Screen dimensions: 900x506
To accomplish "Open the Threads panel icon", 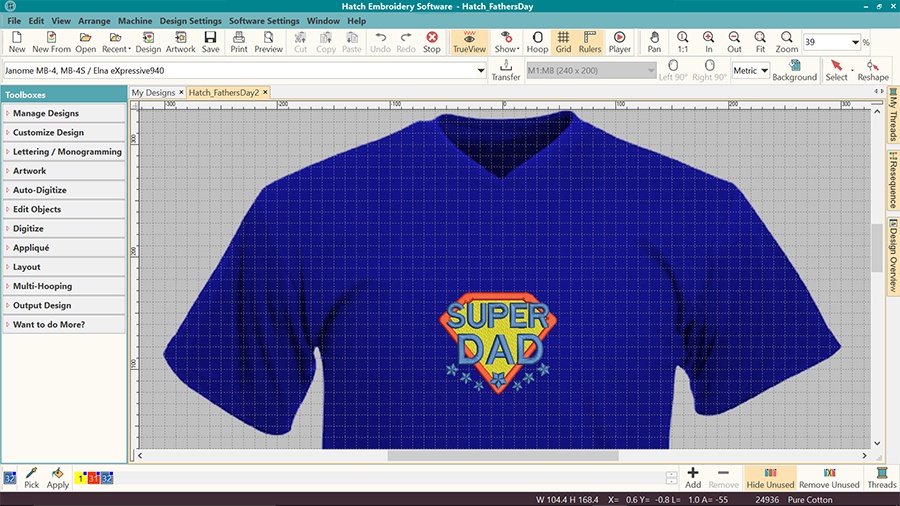I will (881, 477).
